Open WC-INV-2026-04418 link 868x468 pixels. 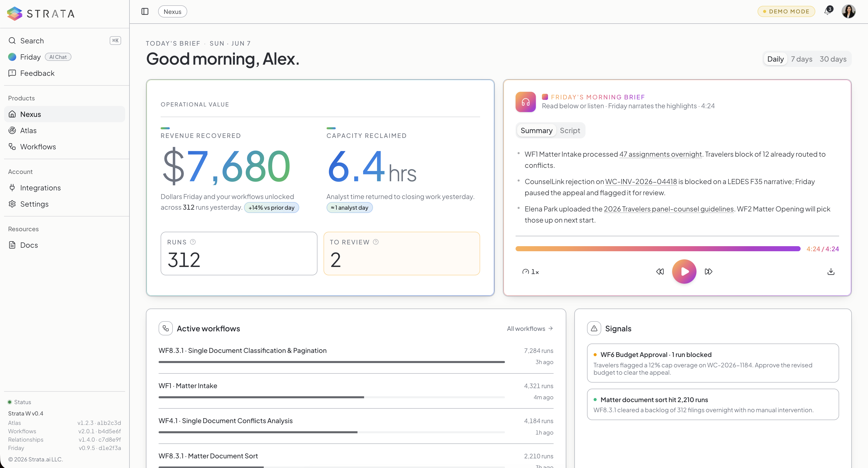[641, 182]
